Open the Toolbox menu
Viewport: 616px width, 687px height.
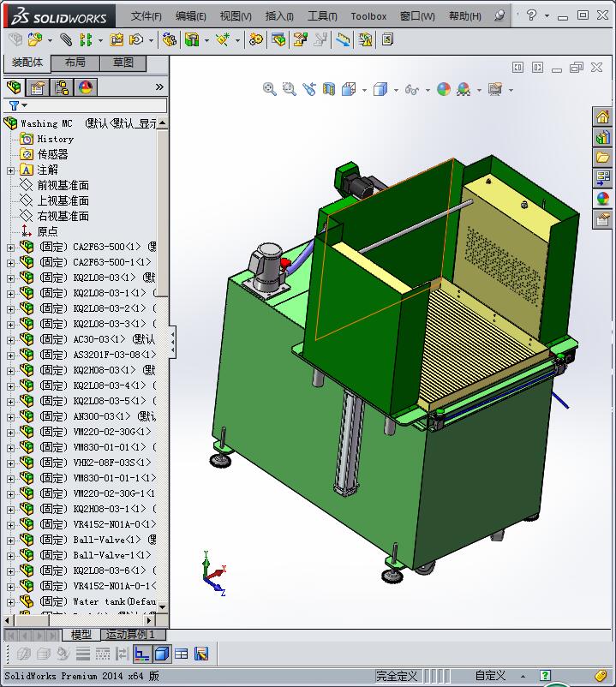368,16
